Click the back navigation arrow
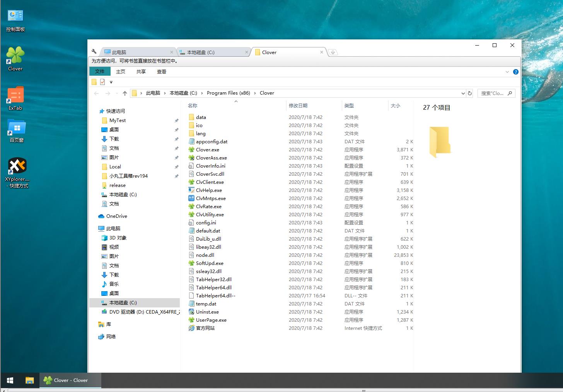This screenshot has width=563, height=392. 96,93
